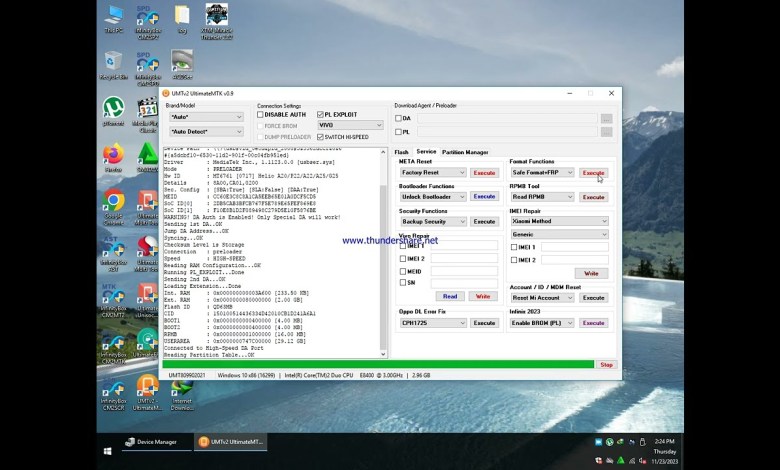This screenshot has width=780, height=470.
Task: Enable the DISABLE AUTH checkbox
Action: [x=261, y=115]
